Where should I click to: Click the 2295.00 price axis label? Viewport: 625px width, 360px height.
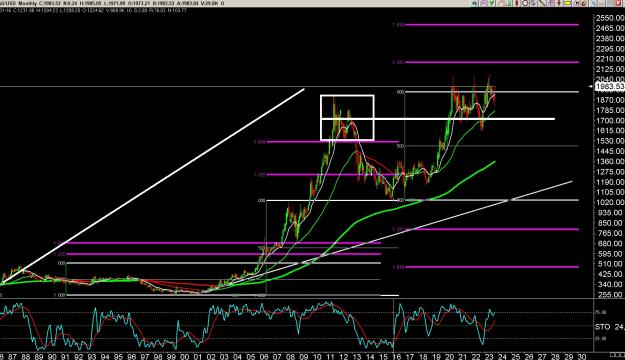coord(610,49)
